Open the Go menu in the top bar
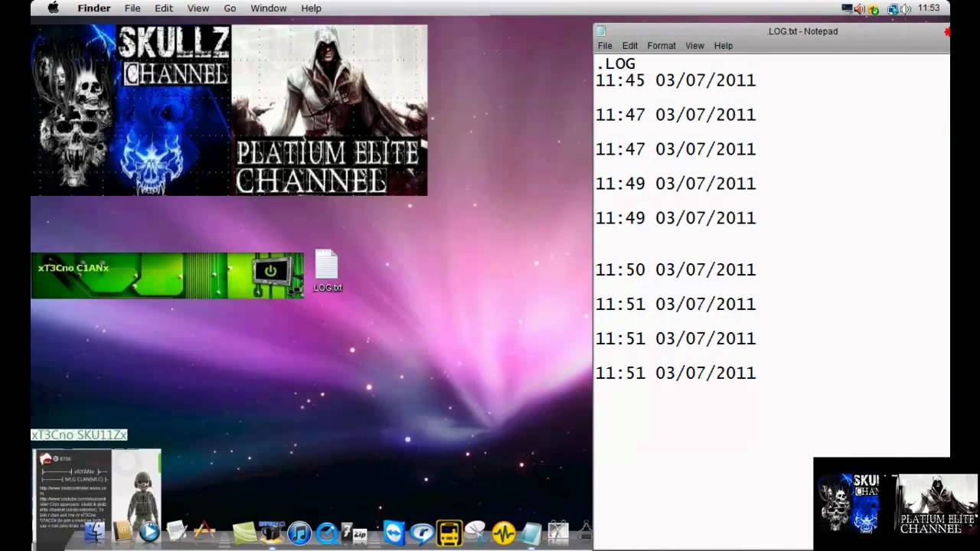The width and height of the screenshot is (980, 551). coord(230,8)
